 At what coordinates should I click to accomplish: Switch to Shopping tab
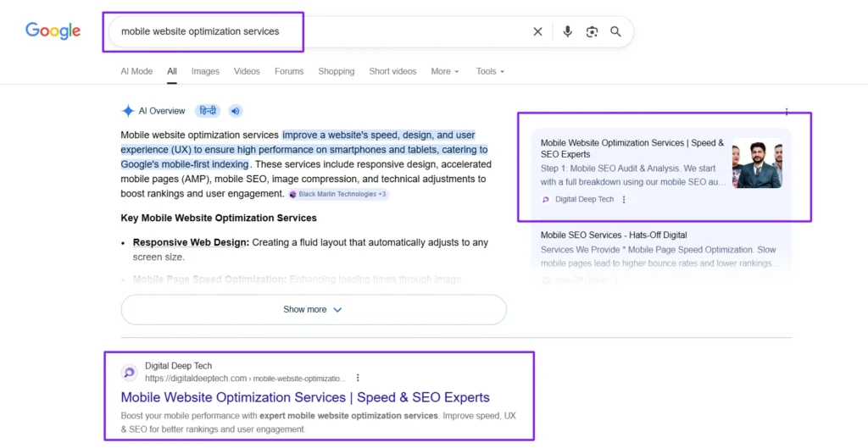[336, 71]
